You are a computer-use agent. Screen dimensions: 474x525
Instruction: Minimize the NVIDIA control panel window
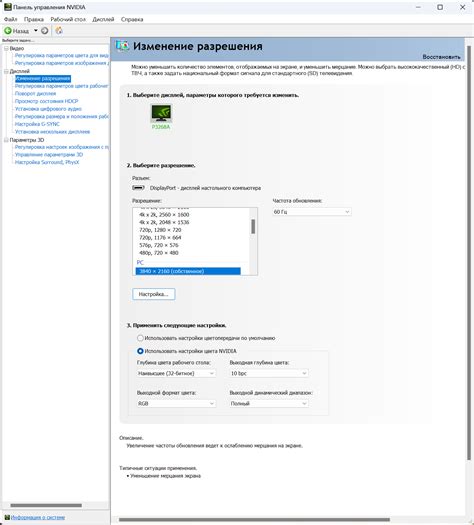[418, 7]
